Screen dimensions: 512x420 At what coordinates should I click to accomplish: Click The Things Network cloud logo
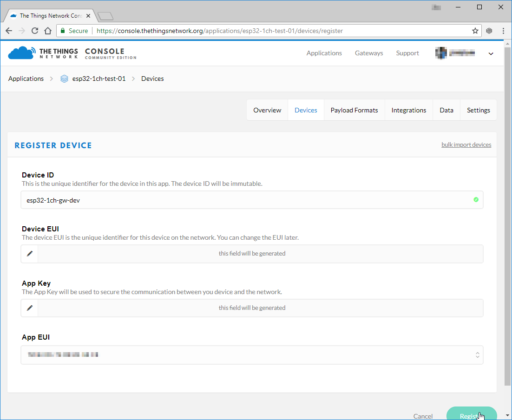pos(21,53)
